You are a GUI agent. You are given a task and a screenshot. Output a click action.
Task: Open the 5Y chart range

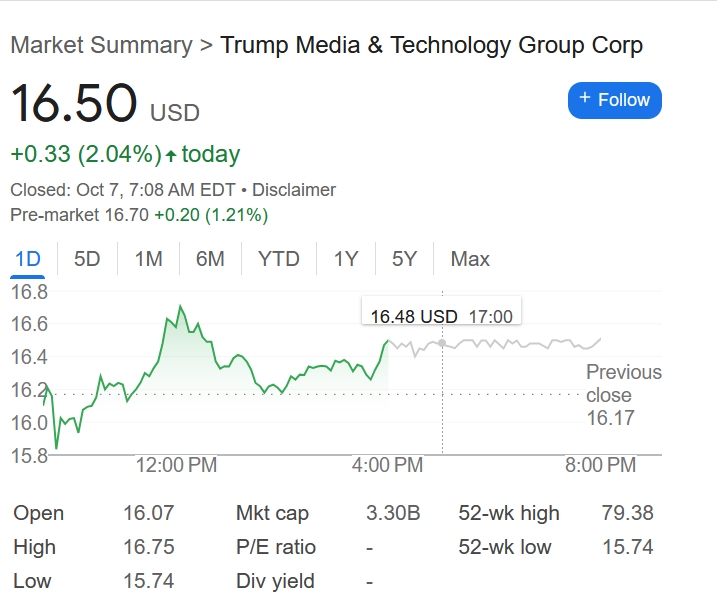click(404, 259)
